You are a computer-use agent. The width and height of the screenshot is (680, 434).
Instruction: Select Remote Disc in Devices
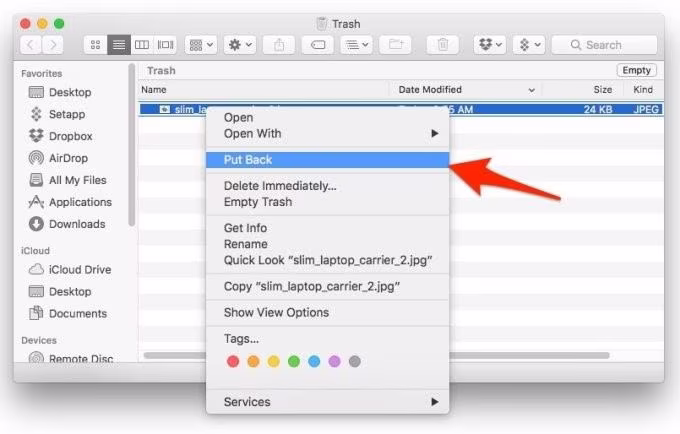[71, 358]
